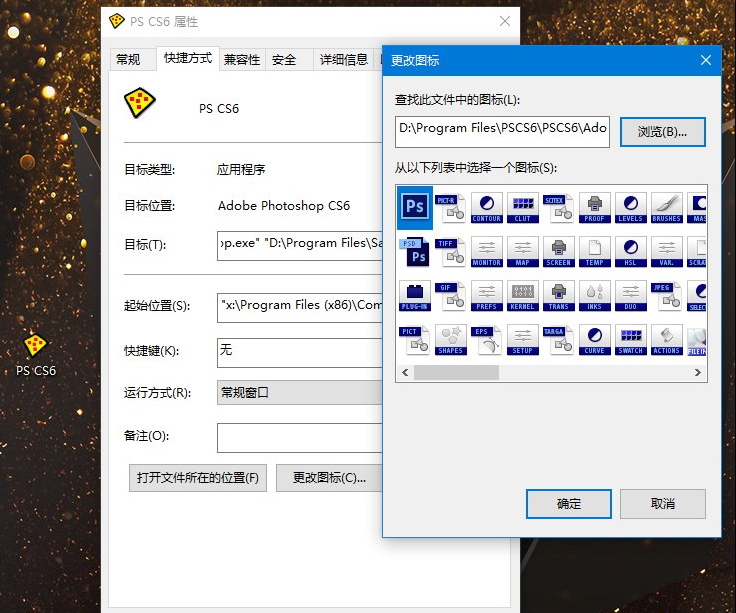Click the 备注(O) comment field
This screenshot has height=613, width=736.
pos(299,438)
